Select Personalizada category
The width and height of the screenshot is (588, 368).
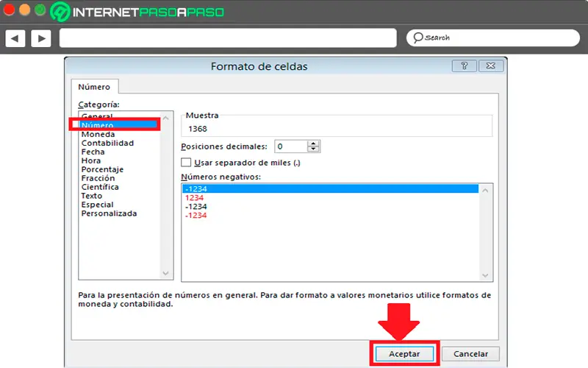coord(109,213)
